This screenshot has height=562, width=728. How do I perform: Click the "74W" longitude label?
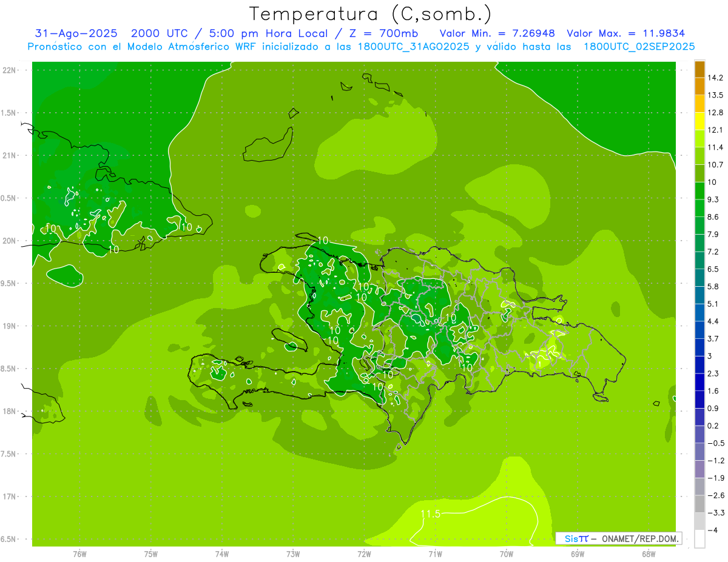222,554
